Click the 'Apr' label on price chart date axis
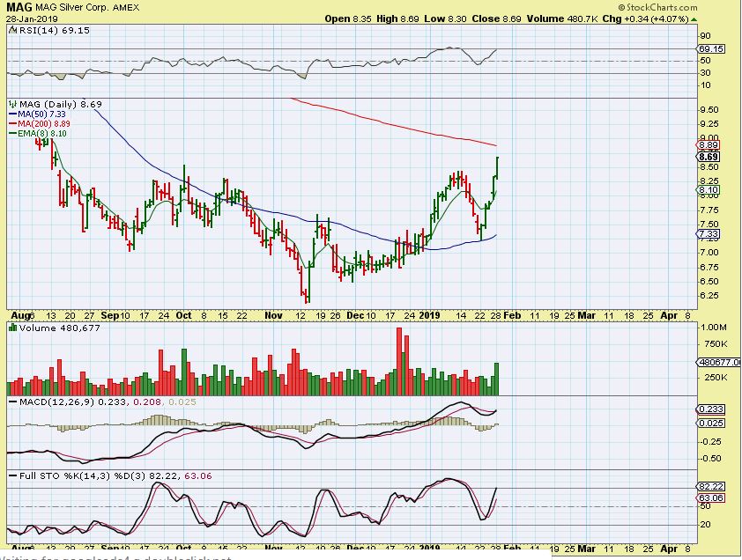742x560 pixels. tap(669, 315)
